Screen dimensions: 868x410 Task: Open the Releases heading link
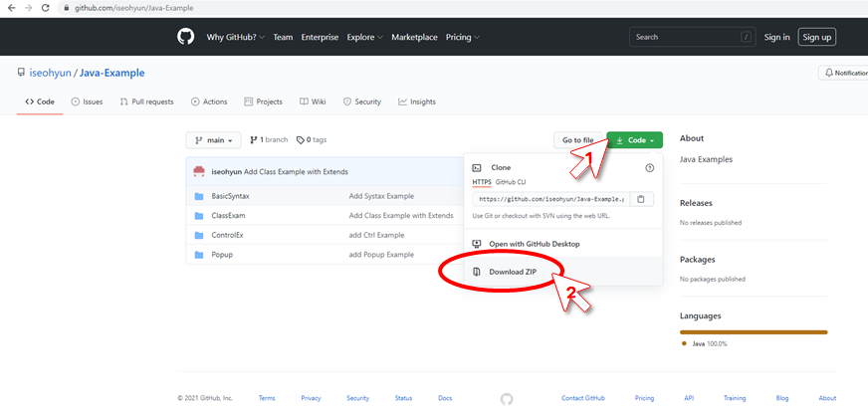click(696, 203)
